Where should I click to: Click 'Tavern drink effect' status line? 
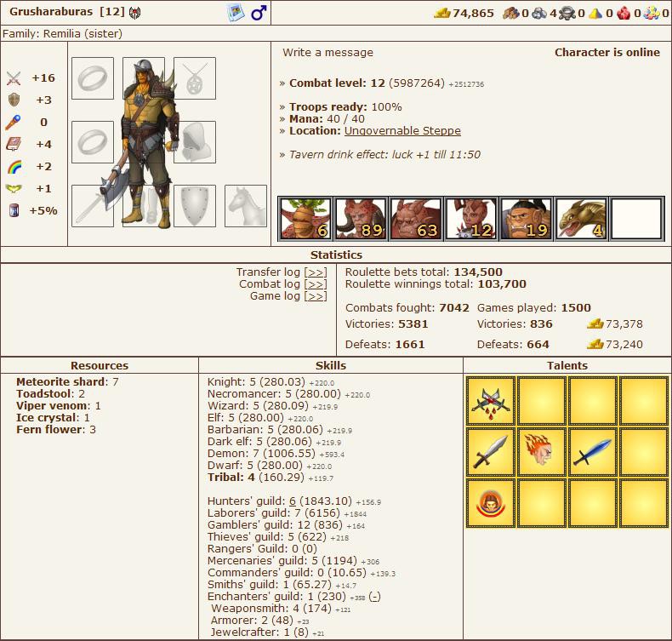384,155
